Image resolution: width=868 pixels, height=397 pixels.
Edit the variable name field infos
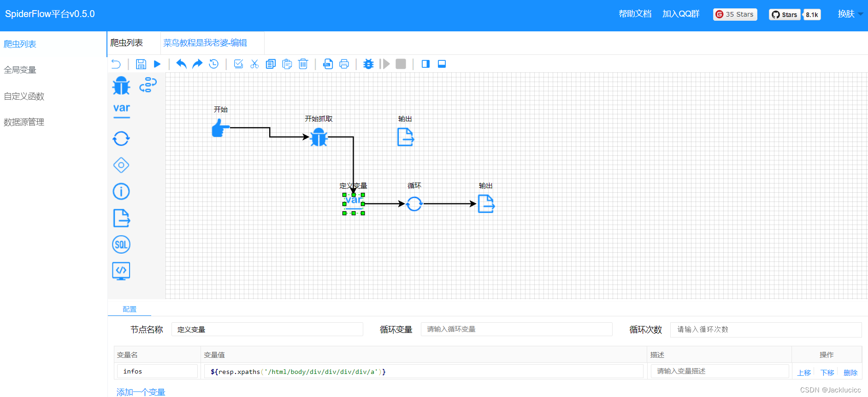157,371
